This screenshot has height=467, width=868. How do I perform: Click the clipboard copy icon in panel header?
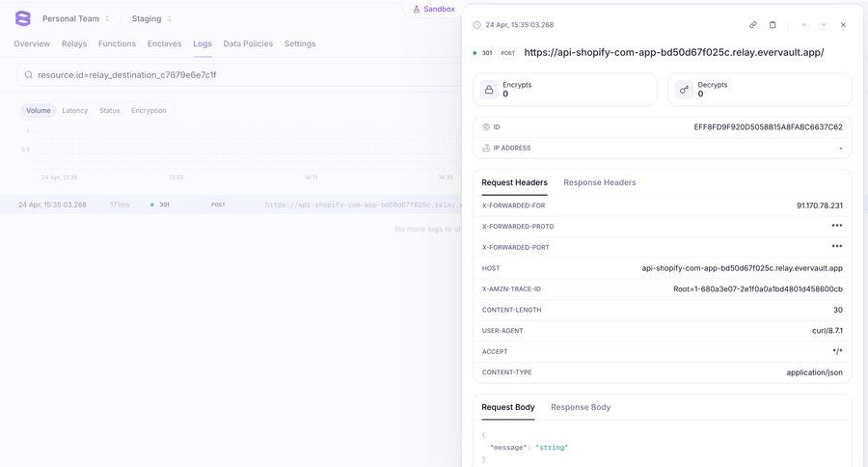(773, 25)
